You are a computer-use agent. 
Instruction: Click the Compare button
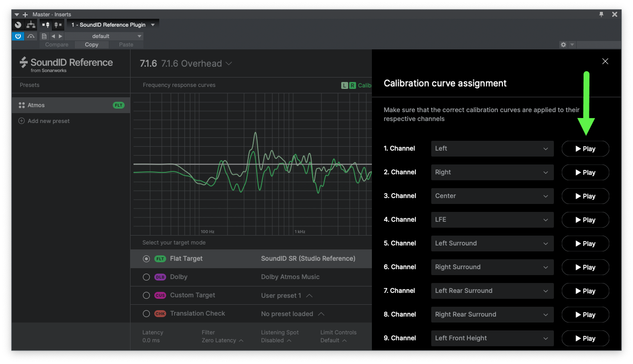point(57,44)
